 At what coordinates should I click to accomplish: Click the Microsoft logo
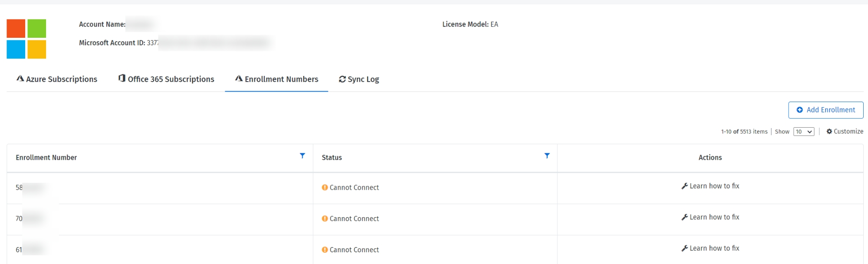[26, 39]
